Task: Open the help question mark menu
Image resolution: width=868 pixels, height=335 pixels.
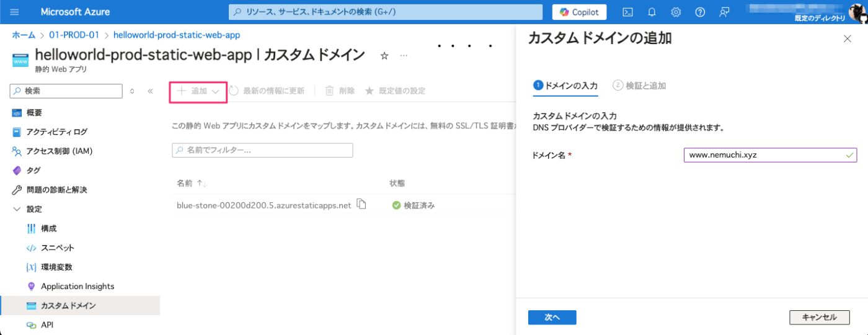Action: [700, 12]
